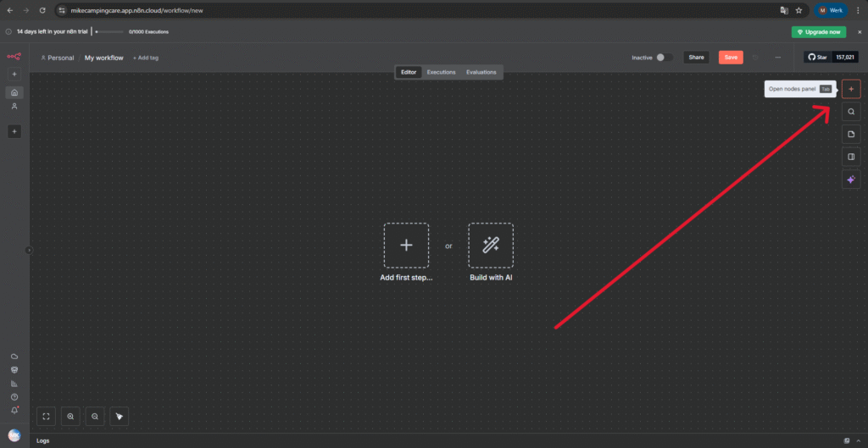Add a sticky note to canvas
868x448 pixels.
point(851,134)
